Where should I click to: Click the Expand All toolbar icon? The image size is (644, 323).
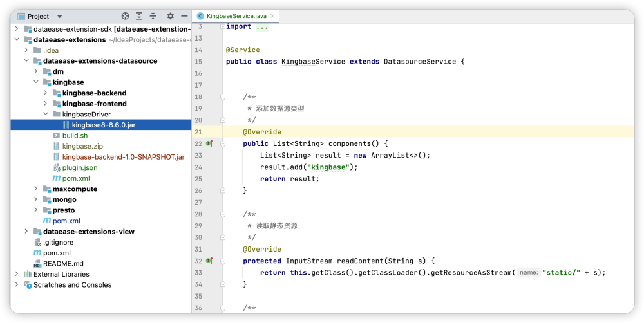[x=139, y=16]
